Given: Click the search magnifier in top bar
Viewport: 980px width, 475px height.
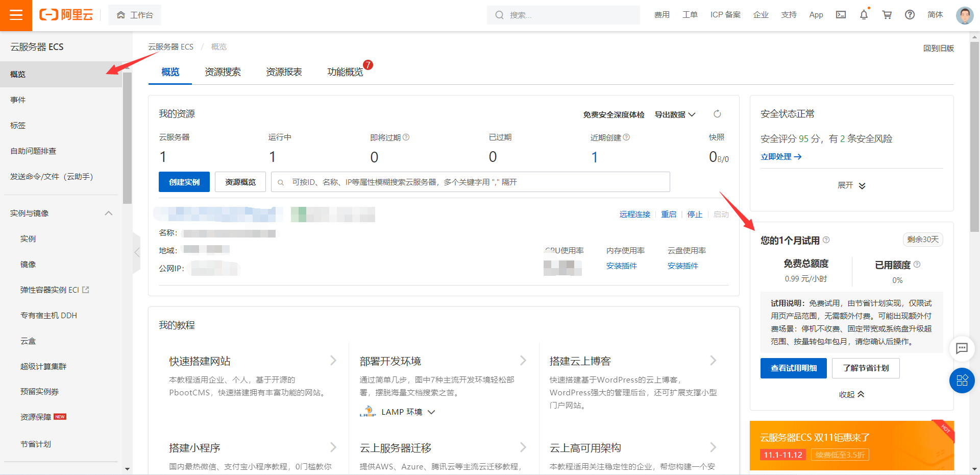Looking at the screenshot, I should [499, 15].
